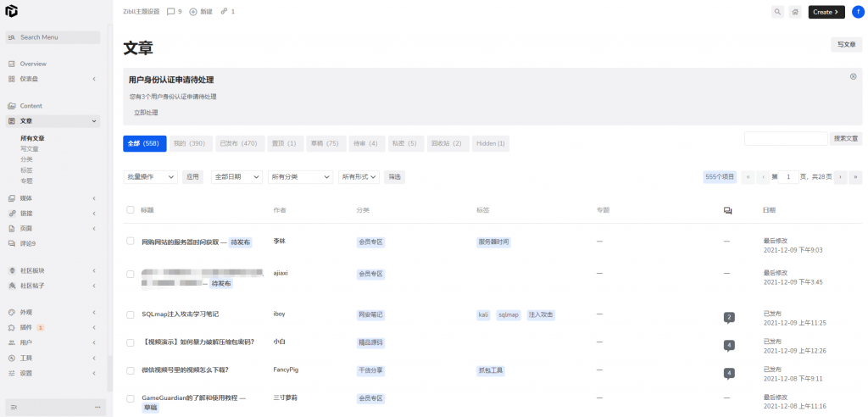The height and width of the screenshot is (417, 868).
Task: Click the 写文章 button
Action: (847, 45)
